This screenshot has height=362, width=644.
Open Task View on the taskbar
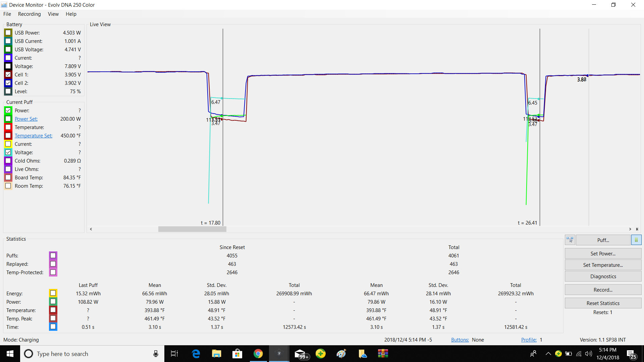(174, 354)
